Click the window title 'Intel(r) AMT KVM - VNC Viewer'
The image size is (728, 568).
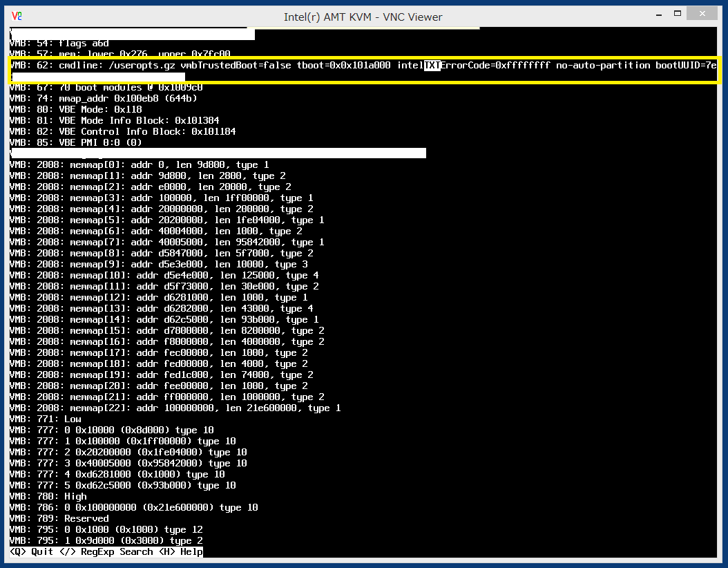pyautogui.click(x=363, y=17)
